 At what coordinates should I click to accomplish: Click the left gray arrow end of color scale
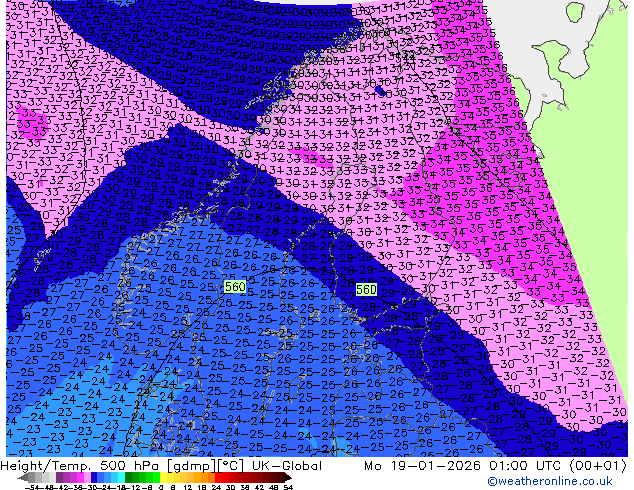23,478
